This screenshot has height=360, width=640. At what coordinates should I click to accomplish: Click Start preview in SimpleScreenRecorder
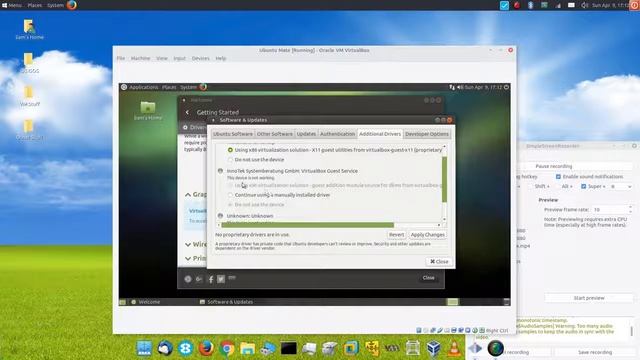coord(589,298)
